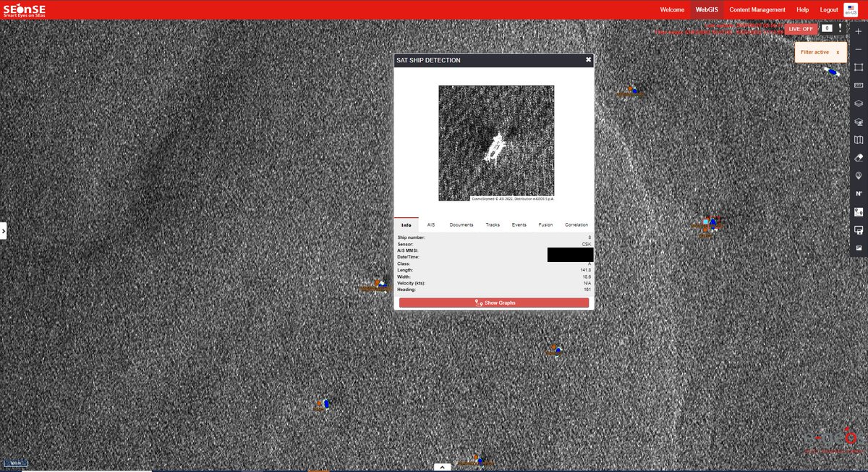Click the image export icon in toolbar
The image size is (868, 472).
pyautogui.click(x=859, y=248)
